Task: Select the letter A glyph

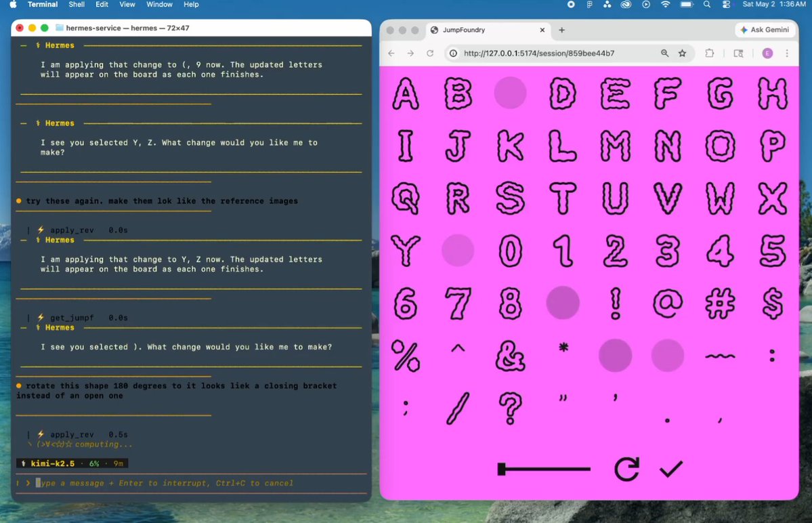Action: click(406, 93)
